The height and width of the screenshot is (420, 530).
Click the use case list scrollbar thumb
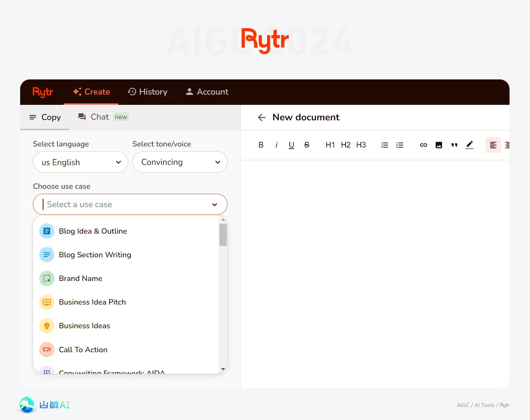click(223, 235)
